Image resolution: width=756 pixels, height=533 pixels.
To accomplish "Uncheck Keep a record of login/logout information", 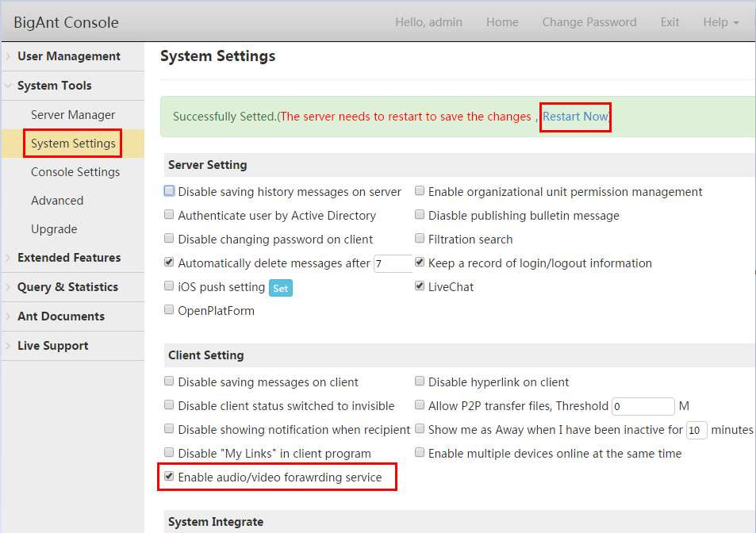I will click(x=420, y=263).
